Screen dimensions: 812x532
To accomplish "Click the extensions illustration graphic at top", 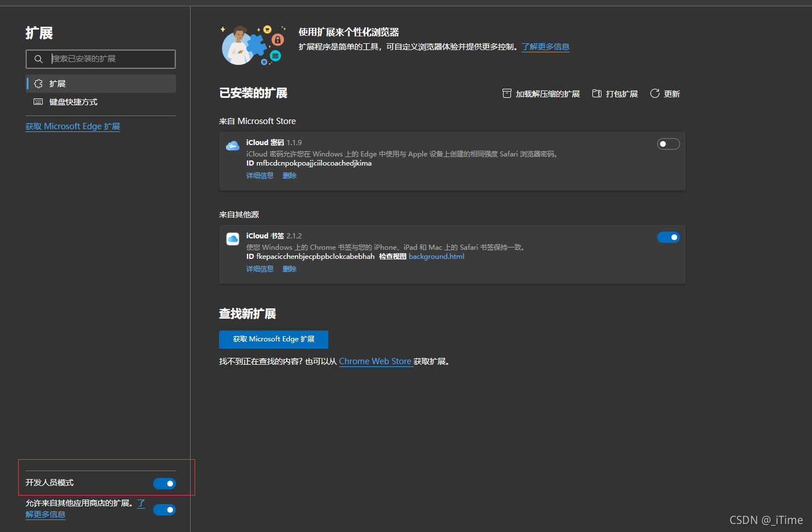I will (x=254, y=45).
